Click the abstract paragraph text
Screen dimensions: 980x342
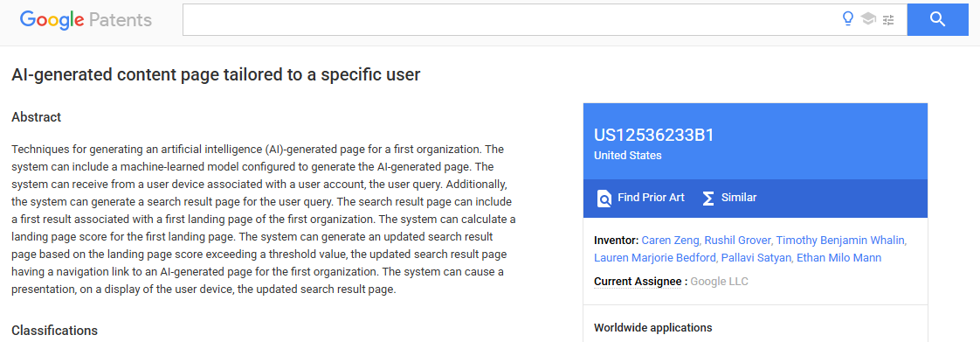tap(264, 220)
